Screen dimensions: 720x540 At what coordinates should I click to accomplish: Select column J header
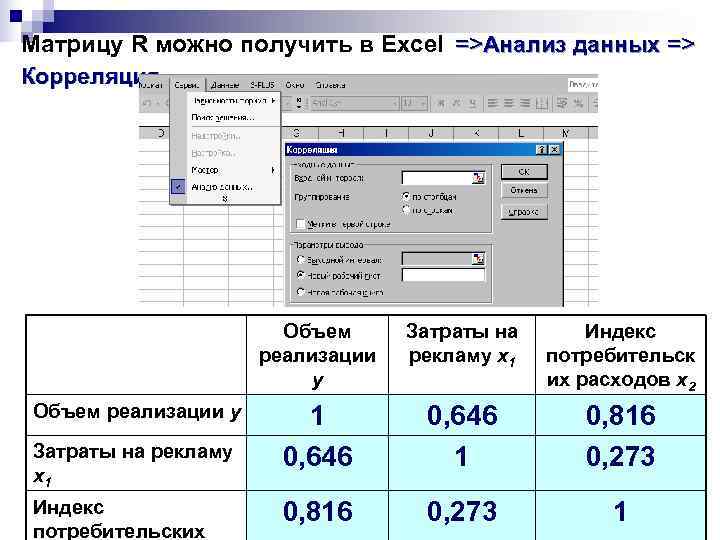coord(431,133)
